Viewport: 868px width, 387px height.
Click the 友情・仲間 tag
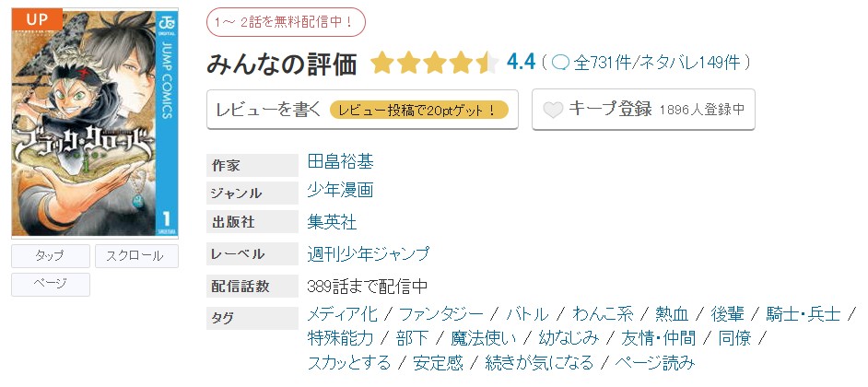(x=659, y=338)
